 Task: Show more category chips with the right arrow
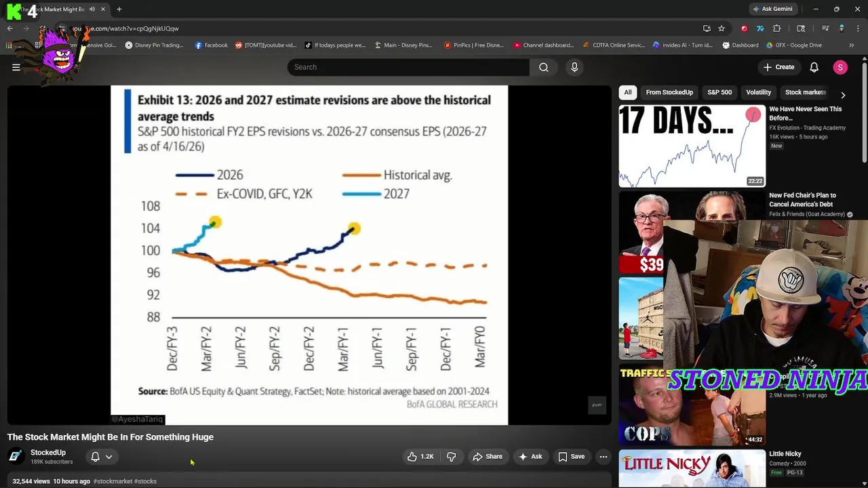pyautogui.click(x=843, y=95)
